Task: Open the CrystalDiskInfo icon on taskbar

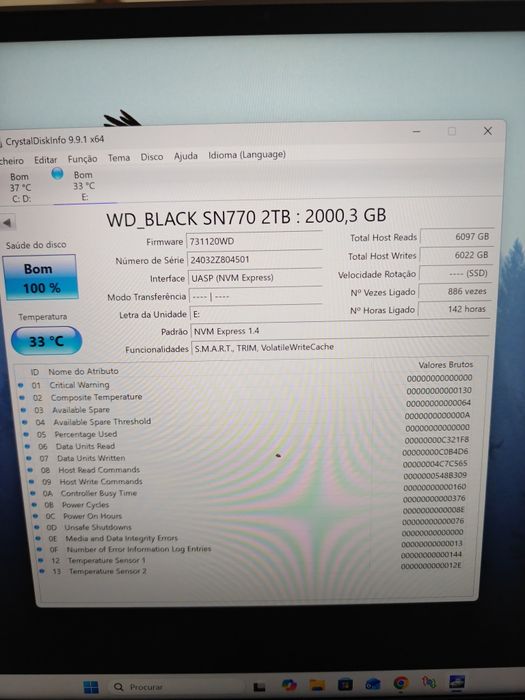Action: (x=457, y=682)
